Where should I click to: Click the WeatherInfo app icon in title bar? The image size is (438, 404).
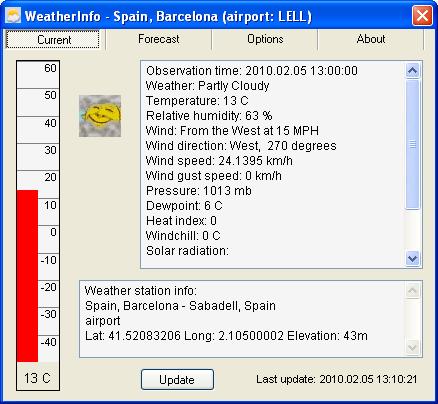[13, 15]
